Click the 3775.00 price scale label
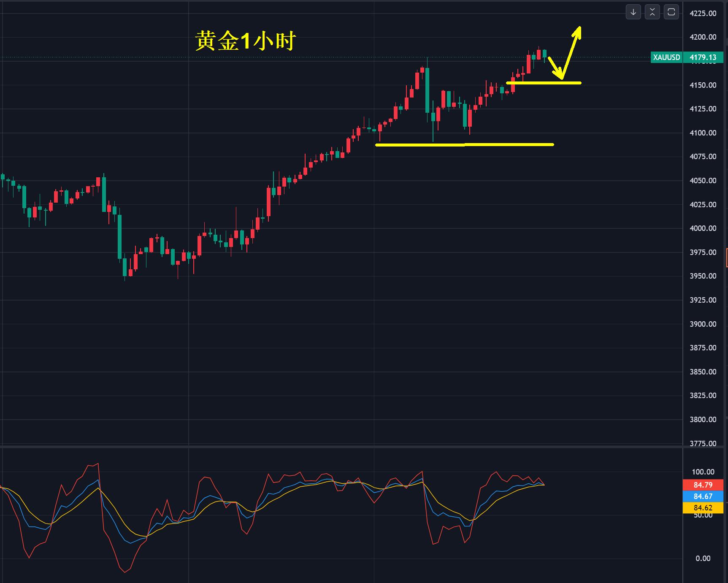 coord(703,443)
